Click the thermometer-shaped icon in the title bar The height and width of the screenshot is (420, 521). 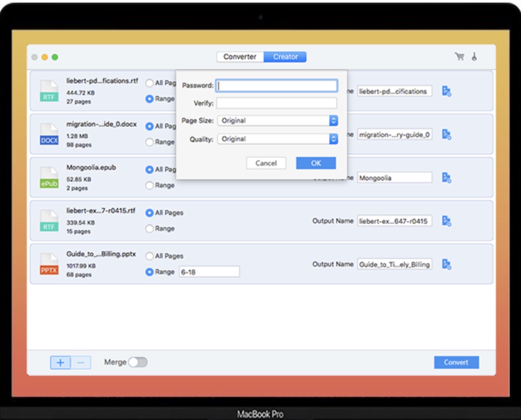pyautogui.click(x=474, y=57)
